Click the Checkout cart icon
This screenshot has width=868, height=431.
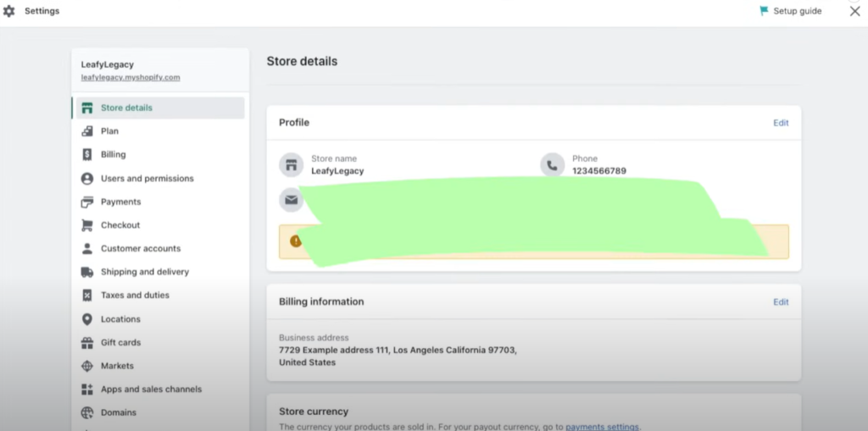point(87,225)
